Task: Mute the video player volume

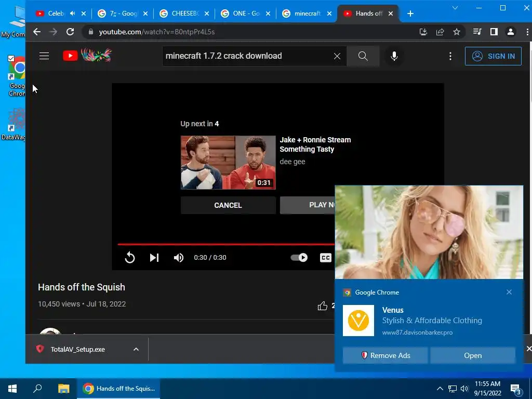Action: [179, 258]
